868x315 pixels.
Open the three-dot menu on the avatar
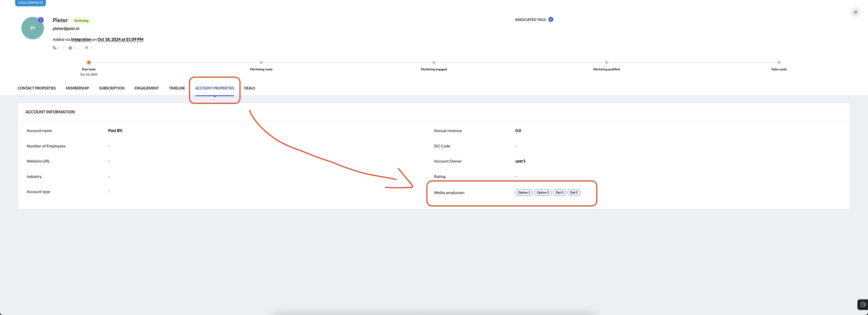coord(41,20)
